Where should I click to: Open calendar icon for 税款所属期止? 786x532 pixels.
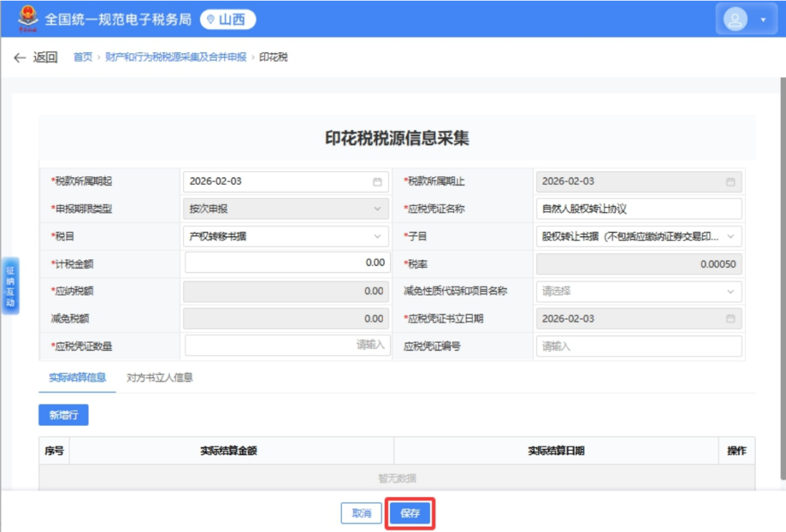731,181
